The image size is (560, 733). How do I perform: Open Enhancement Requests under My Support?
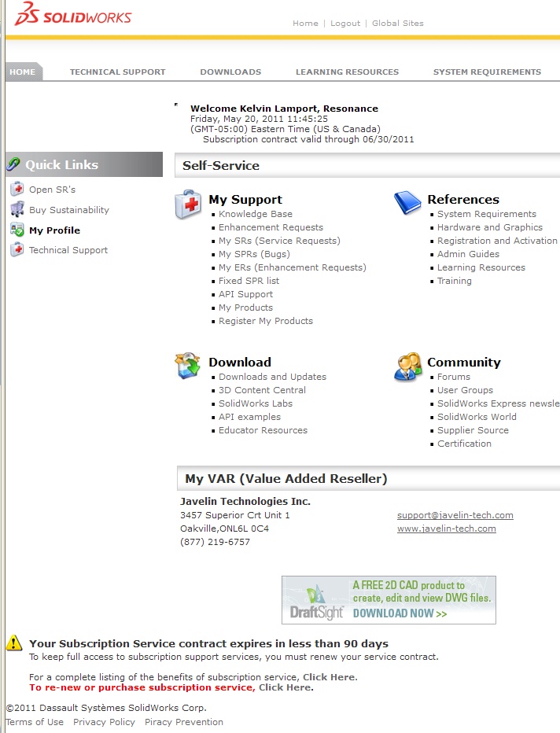[271, 227]
